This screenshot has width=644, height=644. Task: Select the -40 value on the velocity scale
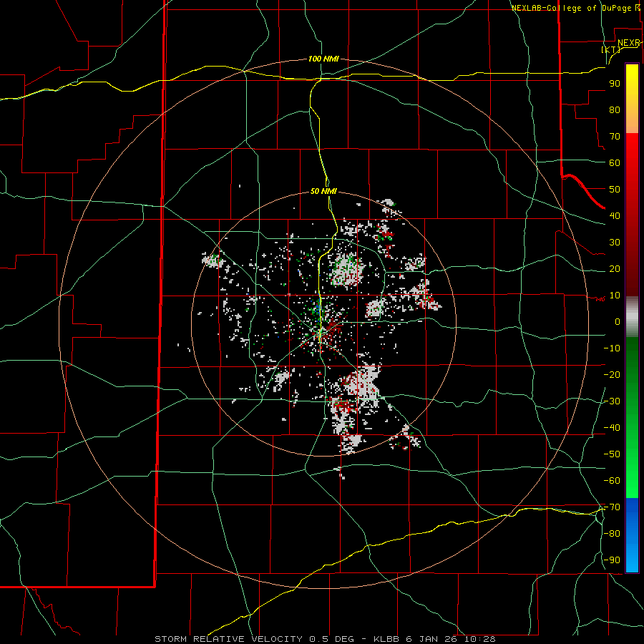point(612,428)
